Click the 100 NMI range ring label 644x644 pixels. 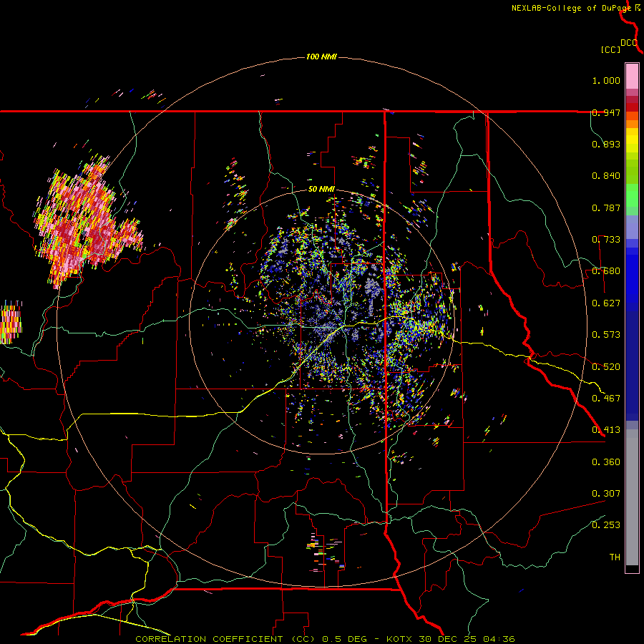[x=321, y=57]
